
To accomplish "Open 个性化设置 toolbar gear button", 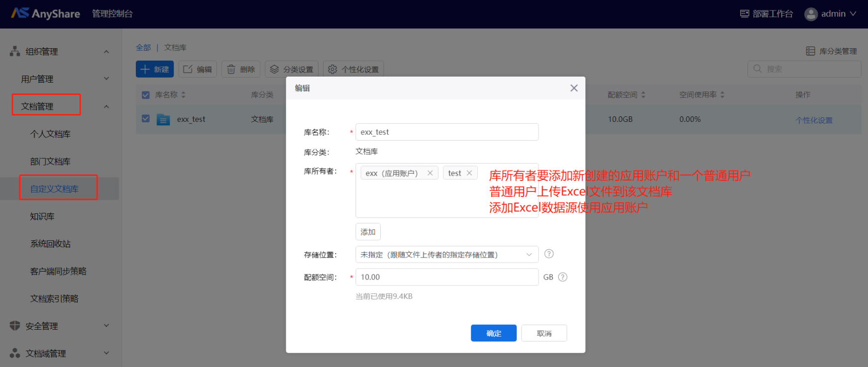I will [353, 69].
